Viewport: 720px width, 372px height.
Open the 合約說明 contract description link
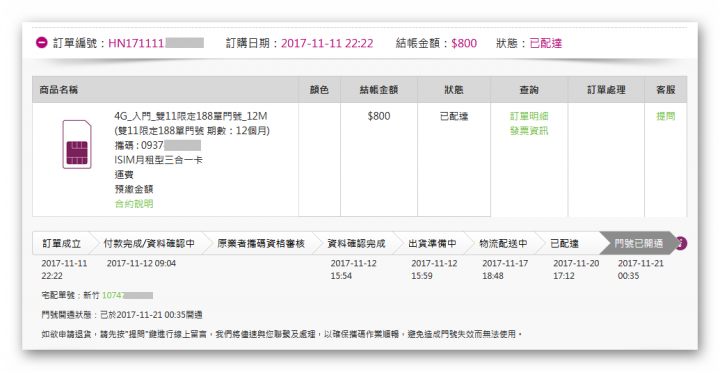click(x=134, y=203)
